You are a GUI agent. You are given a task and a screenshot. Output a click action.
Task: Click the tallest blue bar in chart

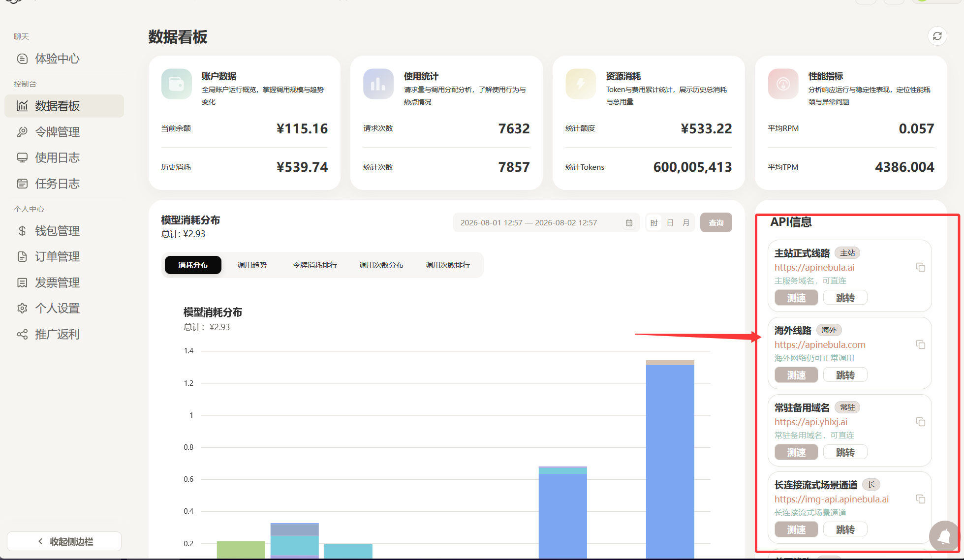coord(670,461)
